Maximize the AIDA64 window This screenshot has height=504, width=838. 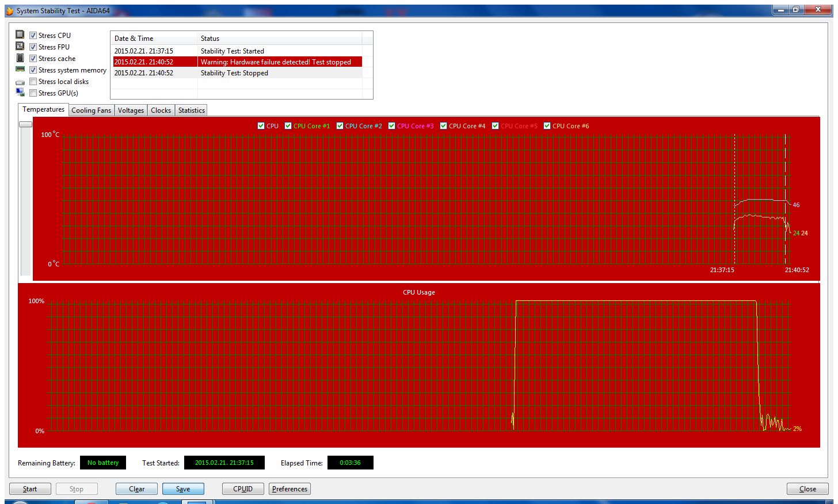coord(796,10)
